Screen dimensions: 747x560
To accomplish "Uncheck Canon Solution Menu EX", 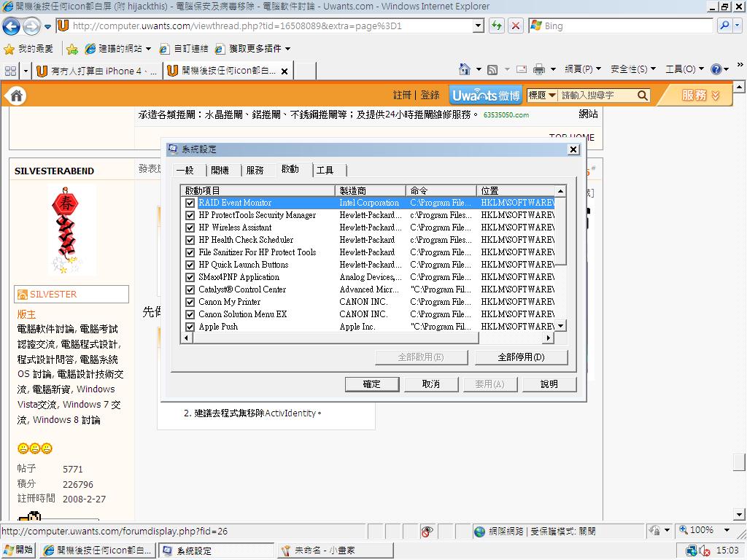I will pos(190,314).
